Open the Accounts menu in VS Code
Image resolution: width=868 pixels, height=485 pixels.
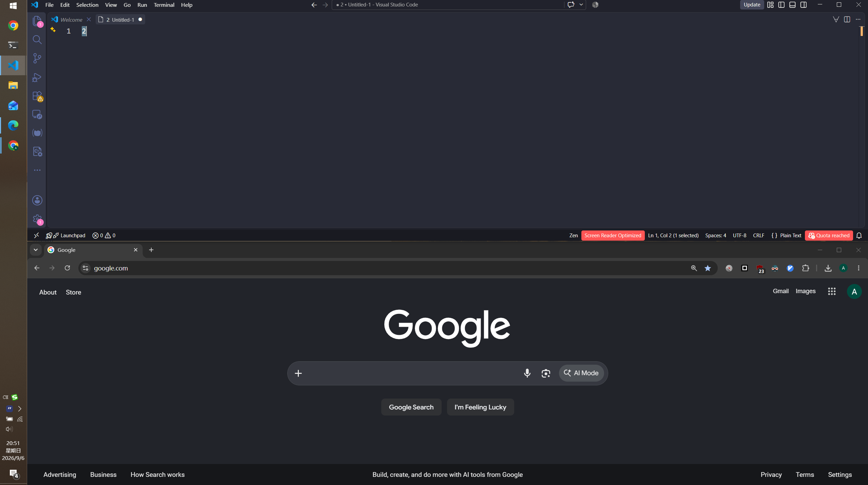(37, 200)
